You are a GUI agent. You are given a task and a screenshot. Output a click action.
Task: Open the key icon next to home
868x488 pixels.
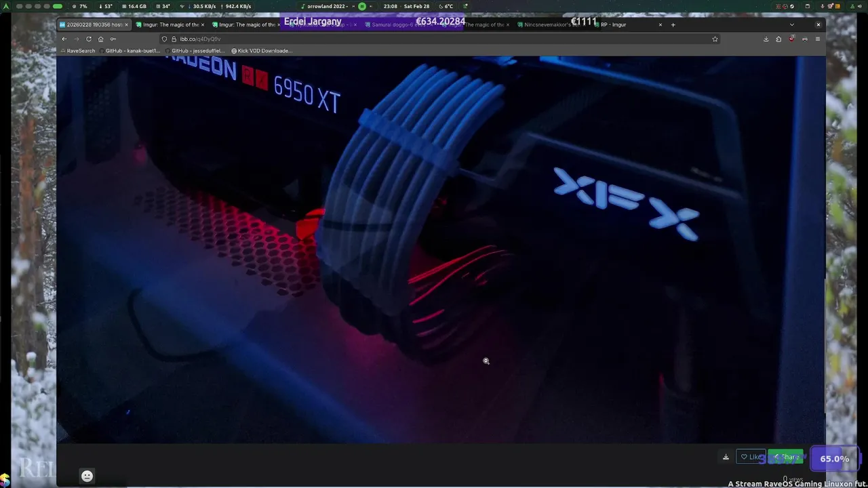coord(113,39)
